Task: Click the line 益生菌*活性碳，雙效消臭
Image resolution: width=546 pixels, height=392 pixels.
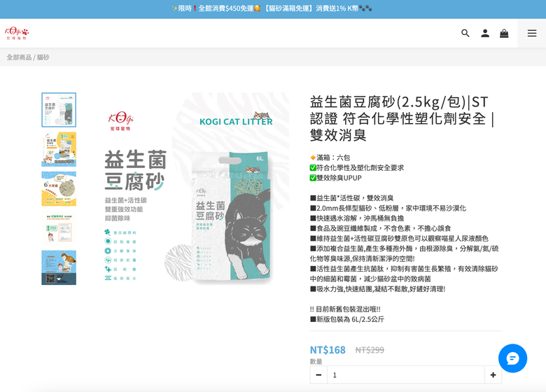Action: [x=351, y=198]
